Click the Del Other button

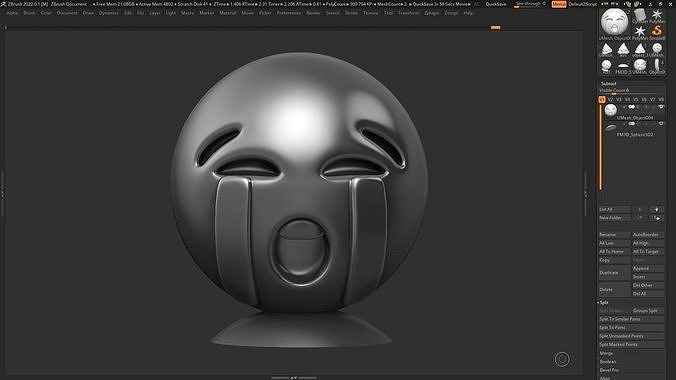pos(648,285)
